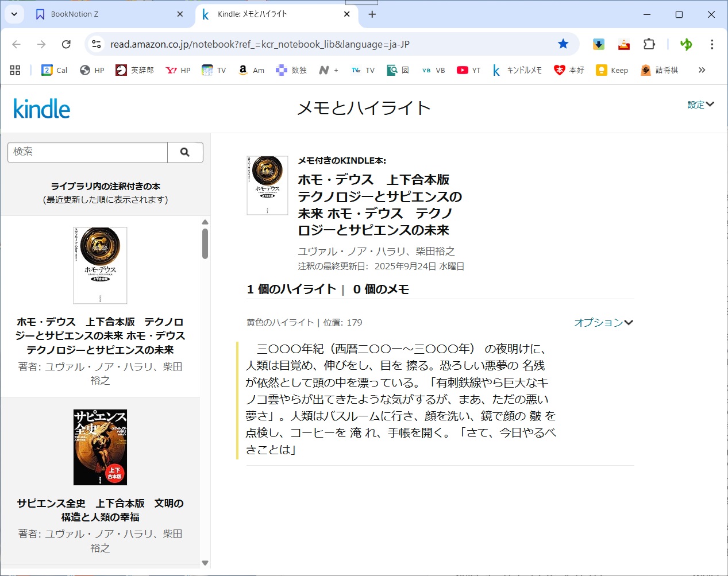Open the tab search dropdown arrow

14,14
